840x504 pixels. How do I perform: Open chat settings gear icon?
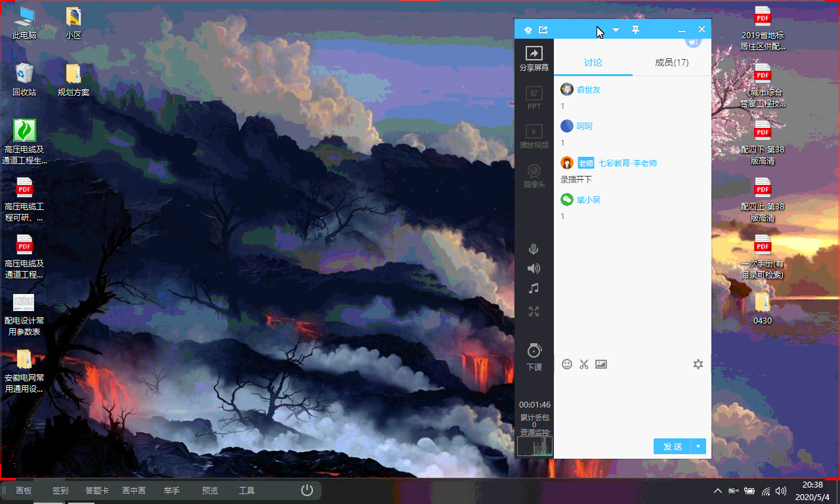tap(698, 364)
